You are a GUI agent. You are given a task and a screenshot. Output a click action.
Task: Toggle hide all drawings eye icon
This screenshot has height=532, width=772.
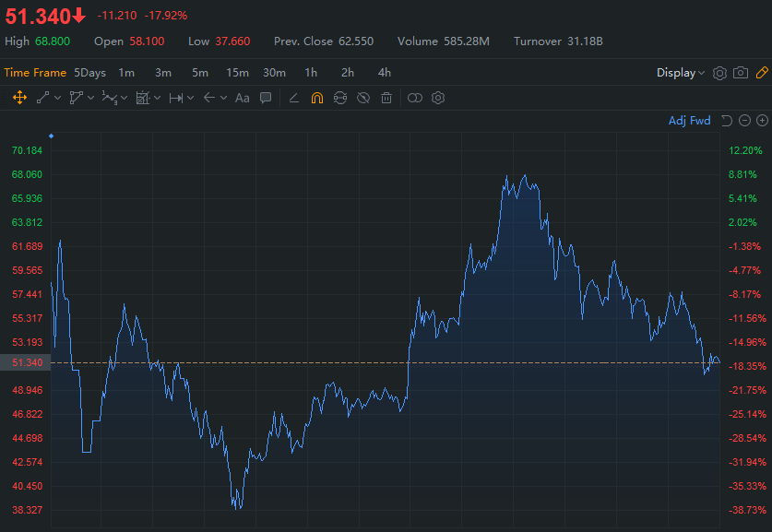point(363,98)
